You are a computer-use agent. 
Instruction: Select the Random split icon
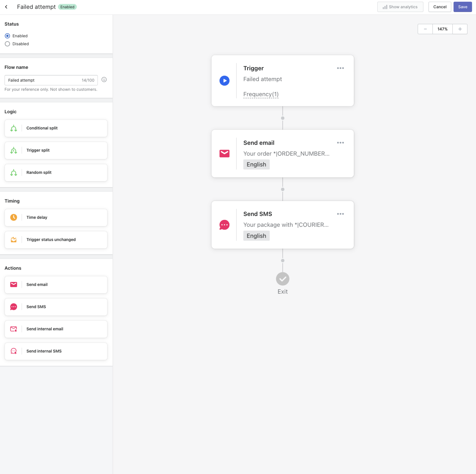(14, 173)
